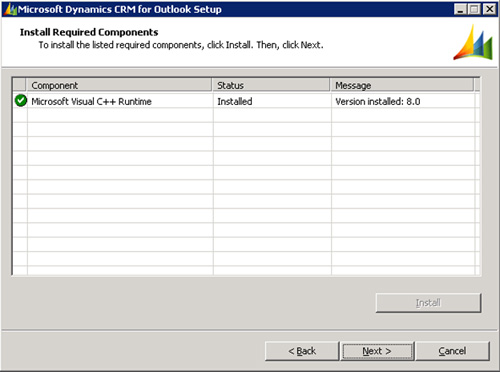Click the Microsoft Dynamics logo in the header
Viewport: 500px width, 372px height.
tap(473, 43)
